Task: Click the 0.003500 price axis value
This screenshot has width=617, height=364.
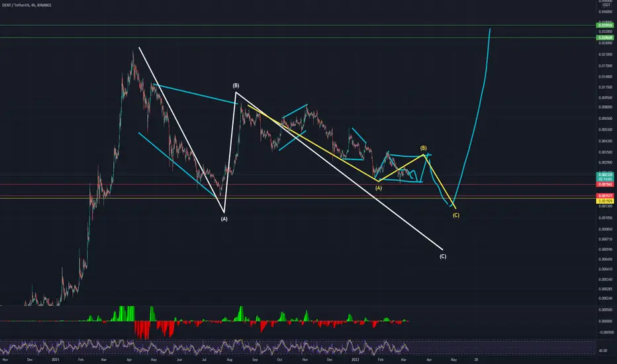Action: (x=605, y=152)
